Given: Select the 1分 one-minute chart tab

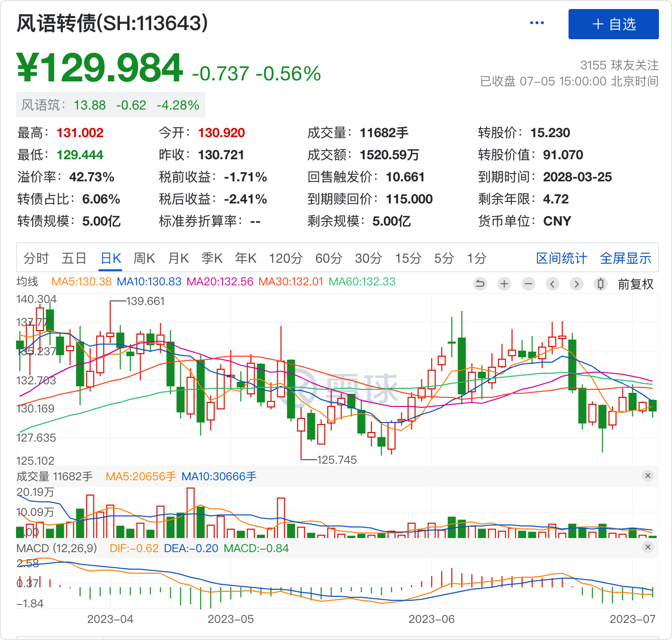Looking at the screenshot, I should 477,258.
